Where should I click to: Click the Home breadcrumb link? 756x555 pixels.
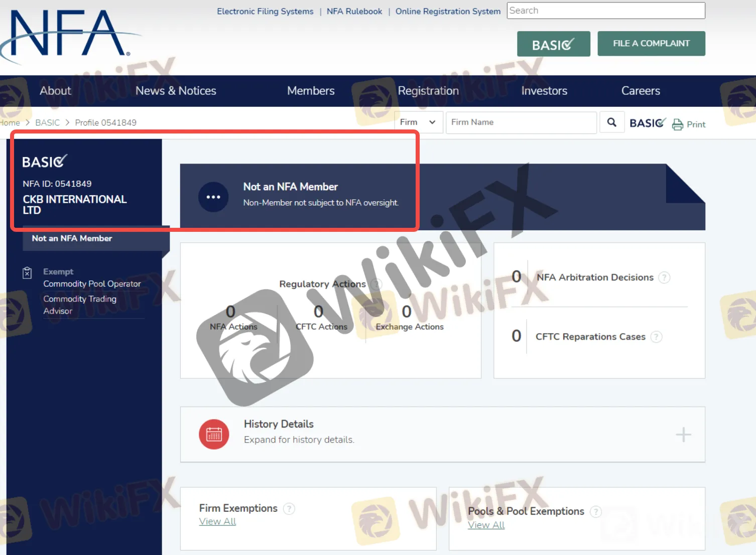point(10,123)
